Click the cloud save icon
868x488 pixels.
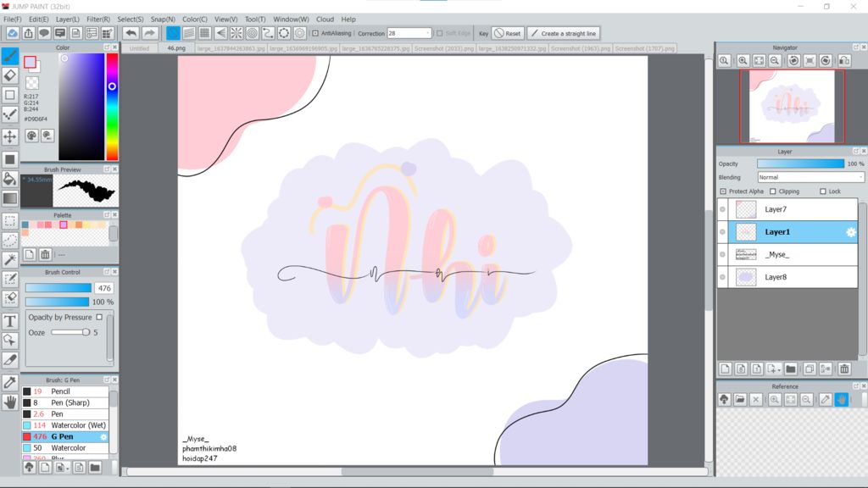pyautogui.click(x=12, y=33)
